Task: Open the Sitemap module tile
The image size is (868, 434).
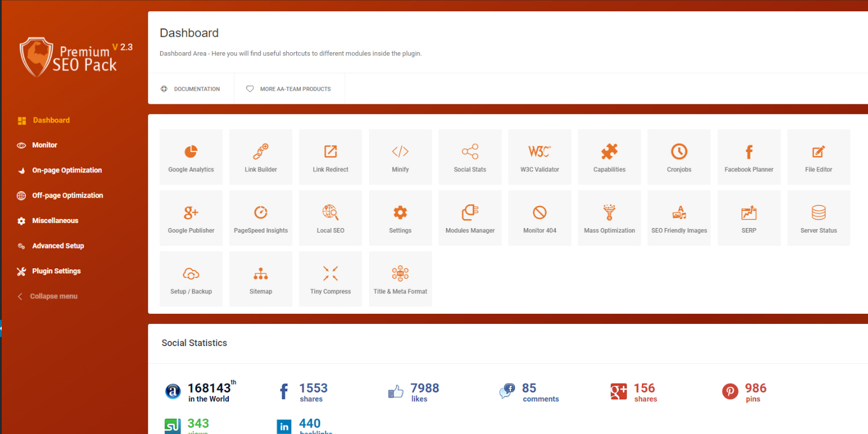Action: [x=261, y=279]
